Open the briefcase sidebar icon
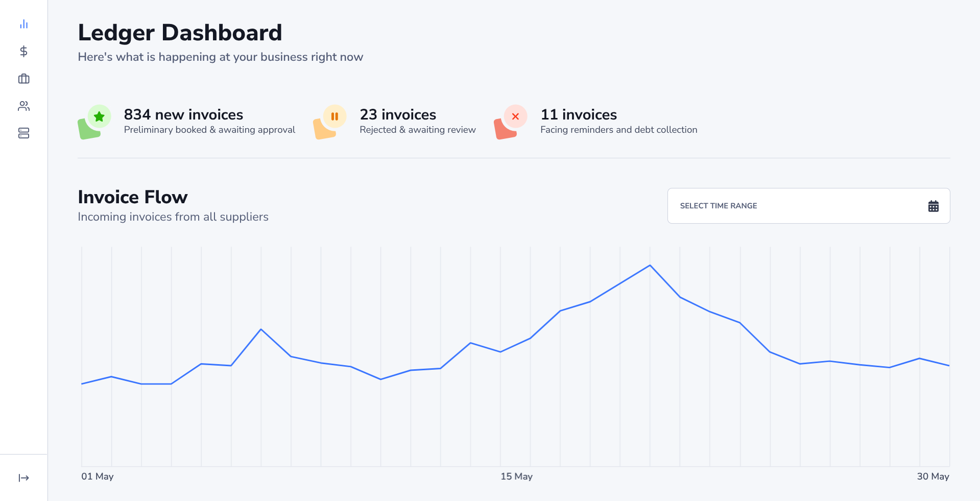 pos(23,79)
